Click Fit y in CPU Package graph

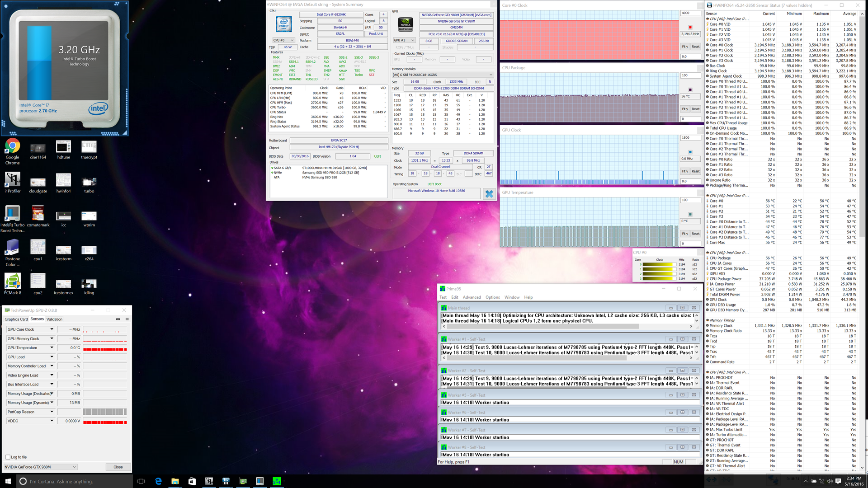[685, 109]
